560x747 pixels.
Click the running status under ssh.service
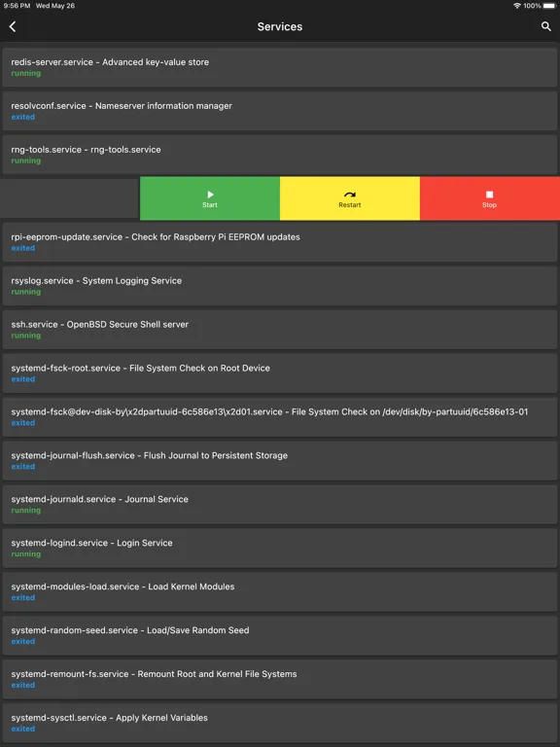[x=26, y=336]
